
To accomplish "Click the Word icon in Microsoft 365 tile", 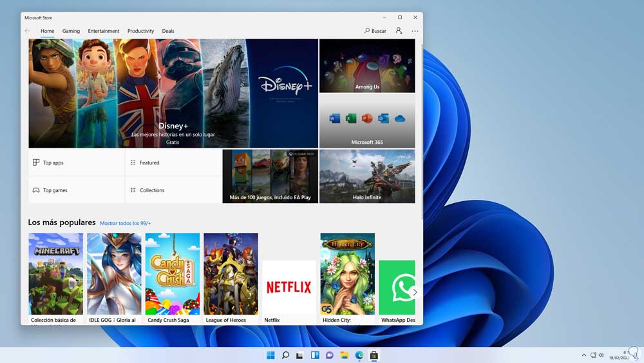I will 335,119.
